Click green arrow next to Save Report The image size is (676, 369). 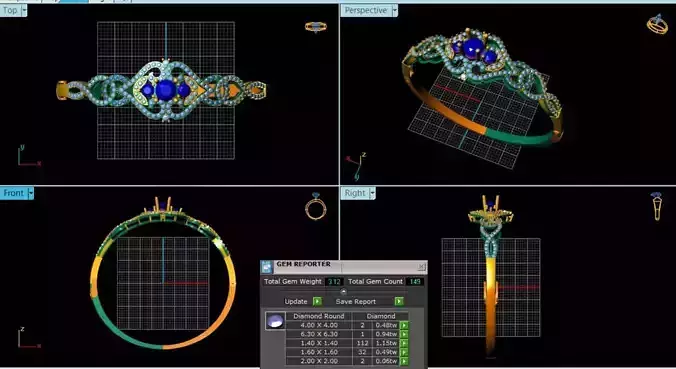(399, 301)
